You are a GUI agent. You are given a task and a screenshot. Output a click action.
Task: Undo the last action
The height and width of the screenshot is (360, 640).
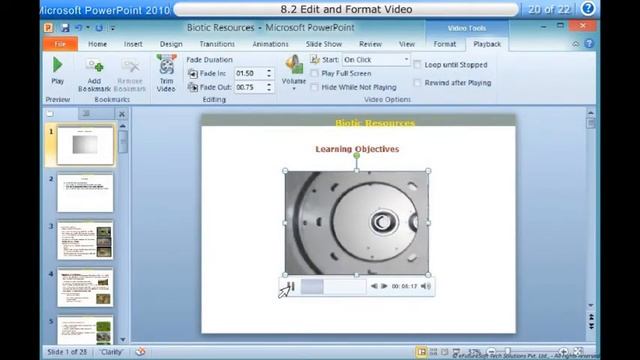coord(78,28)
